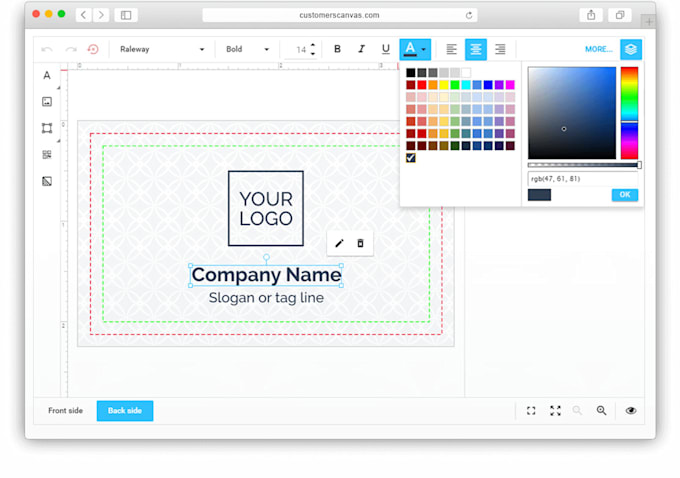The image size is (680, 478).
Task: Open the layers panel icon
Action: coord(631,49)
